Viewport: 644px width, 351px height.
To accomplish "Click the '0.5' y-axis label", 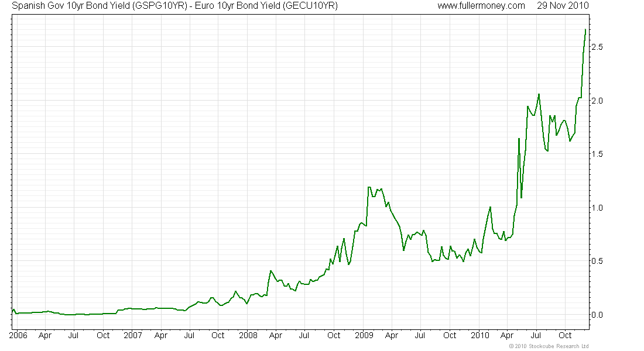I will point(597,261).
